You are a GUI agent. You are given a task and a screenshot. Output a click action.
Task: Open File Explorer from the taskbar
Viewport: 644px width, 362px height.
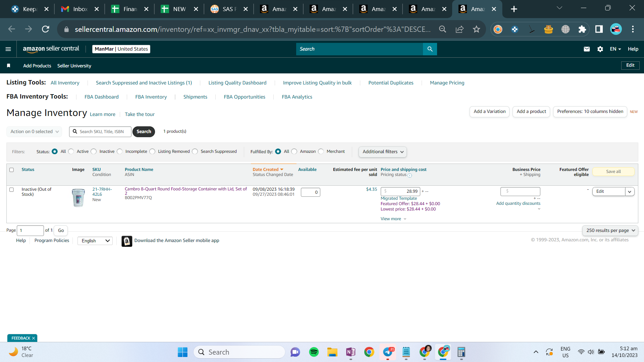point(332,352)
